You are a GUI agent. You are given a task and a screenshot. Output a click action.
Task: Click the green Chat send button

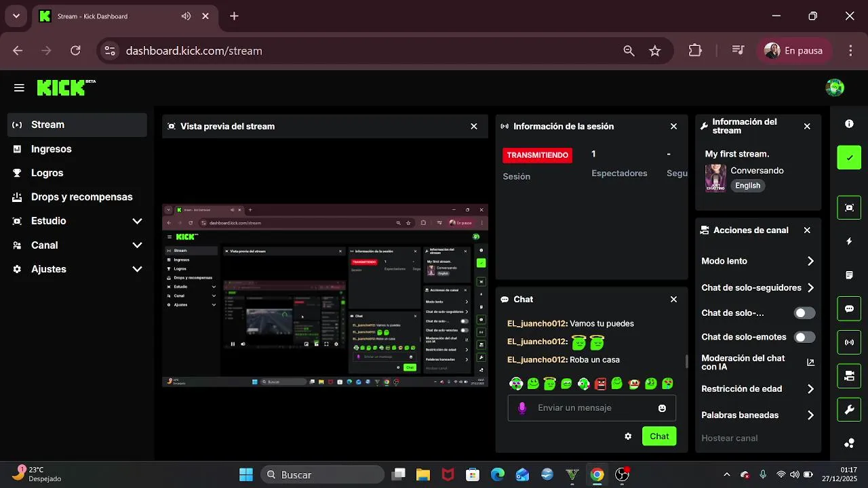click(x=659, y=436)
